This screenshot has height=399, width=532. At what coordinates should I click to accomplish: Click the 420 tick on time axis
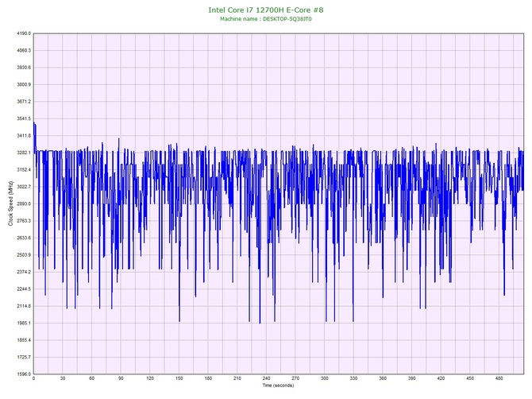tap(441, 378)
